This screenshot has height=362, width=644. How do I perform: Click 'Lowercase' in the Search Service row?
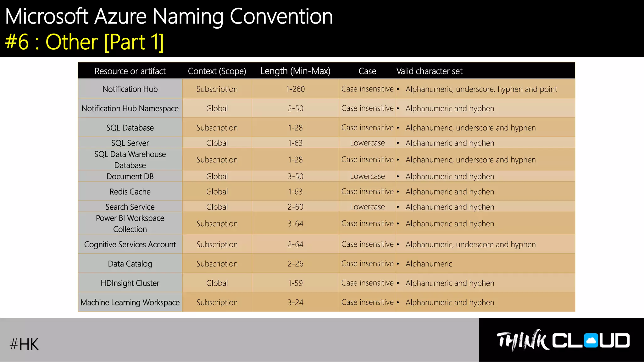pyautogui.click(x=367, y=207)
